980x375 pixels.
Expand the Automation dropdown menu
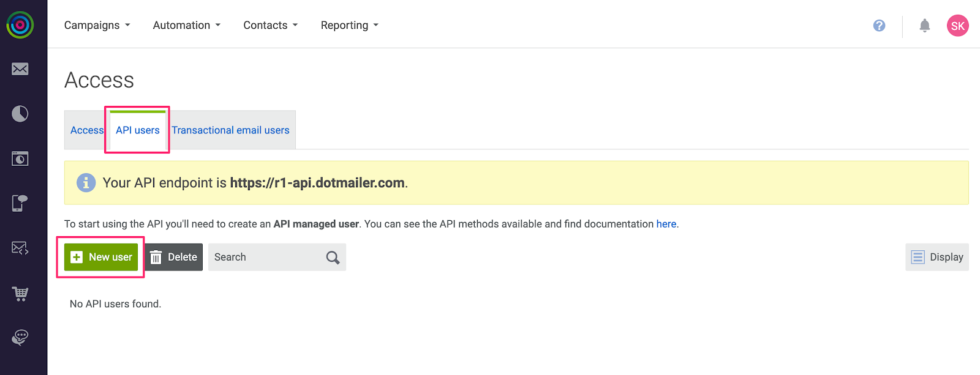click(186, 25)
